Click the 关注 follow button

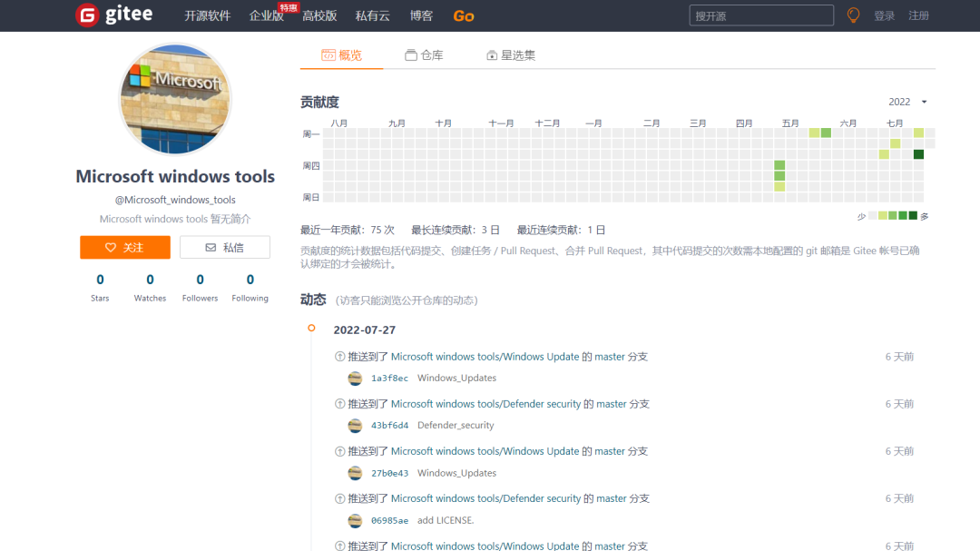point(125,247)
